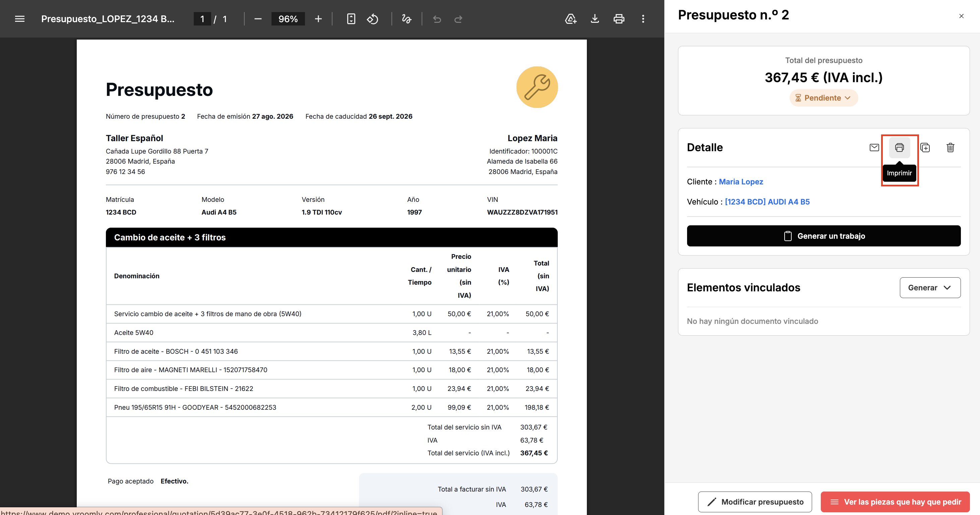980x515 pixels.
Task: Send the quotation by email icon
Action: click(874, 147)
